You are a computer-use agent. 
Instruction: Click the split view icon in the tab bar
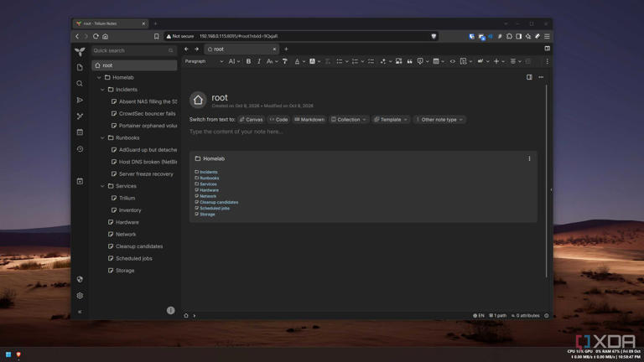pos(547,49)
